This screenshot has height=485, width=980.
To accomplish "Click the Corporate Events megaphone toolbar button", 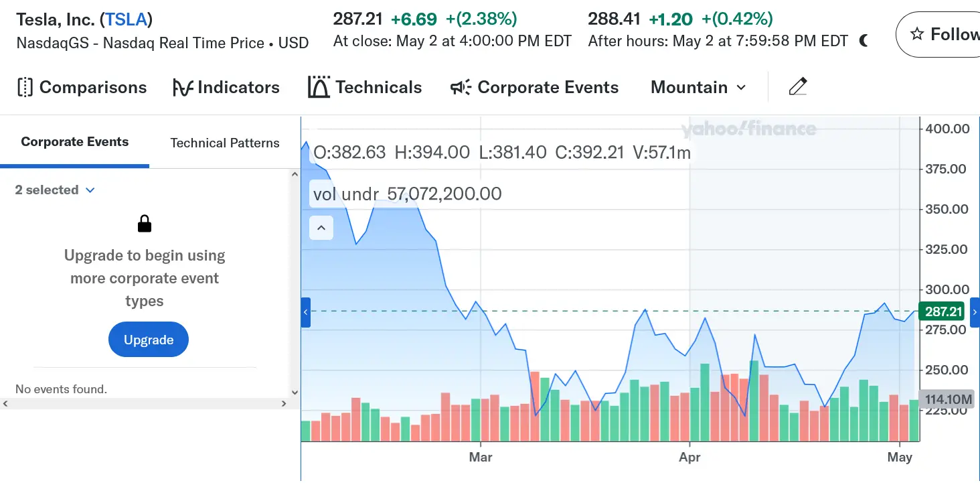I will (x=534, y=87).
